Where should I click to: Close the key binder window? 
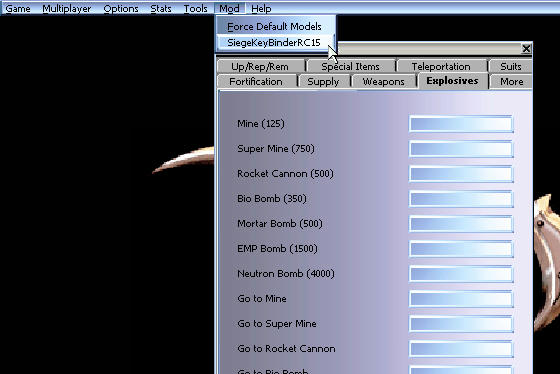[526, 49]
